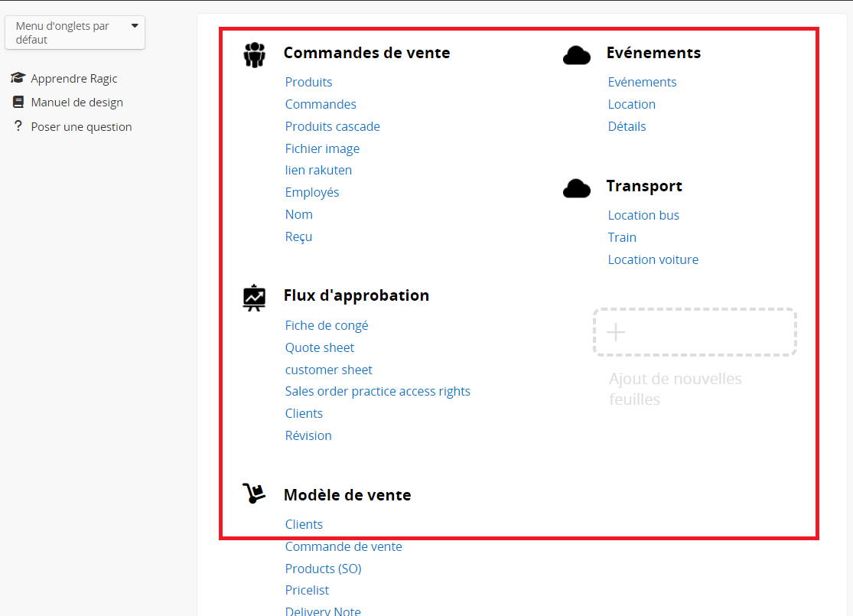Open the Menu d'onglets par défaut dropdown

tap(75, 33)
